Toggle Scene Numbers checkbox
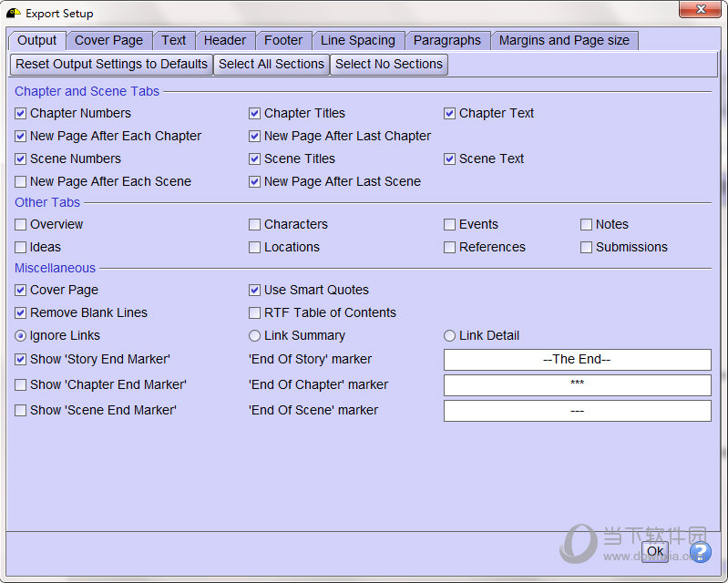 [20, 159]
